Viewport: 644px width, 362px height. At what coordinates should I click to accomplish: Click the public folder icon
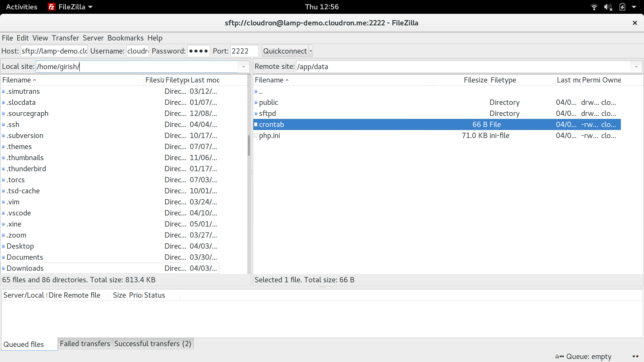256,102
